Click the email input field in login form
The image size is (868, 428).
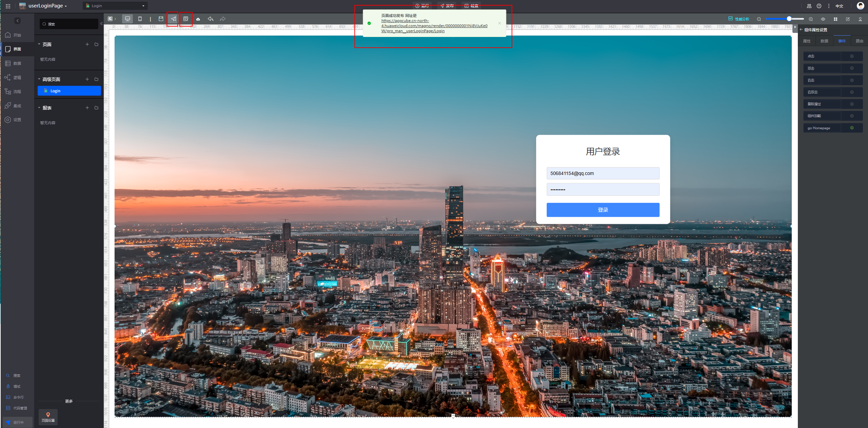click(603, 173)
